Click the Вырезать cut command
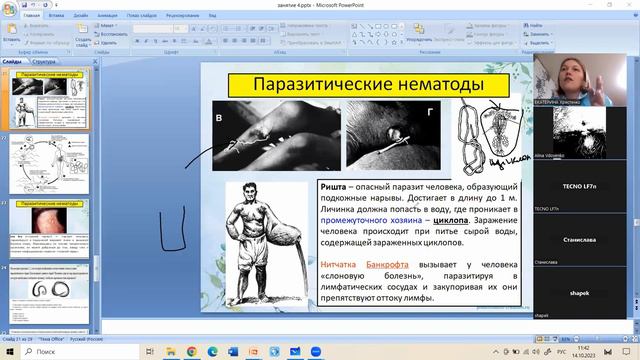 click(x=36, y=26)
